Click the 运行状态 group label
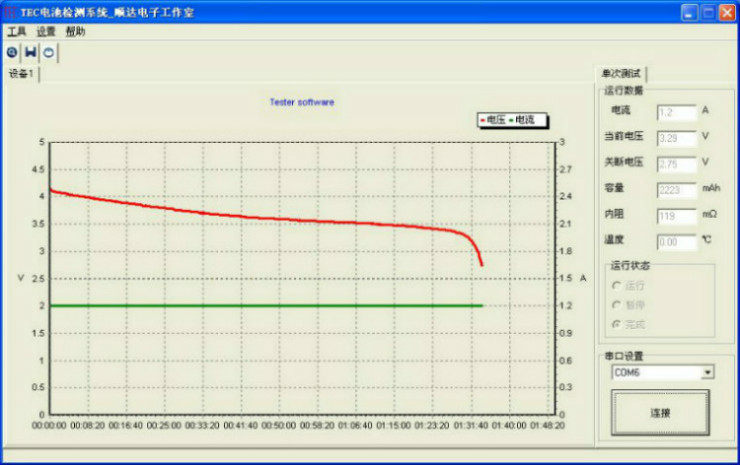This screenshot has width=740, height=465. click(x=630, y=265)
